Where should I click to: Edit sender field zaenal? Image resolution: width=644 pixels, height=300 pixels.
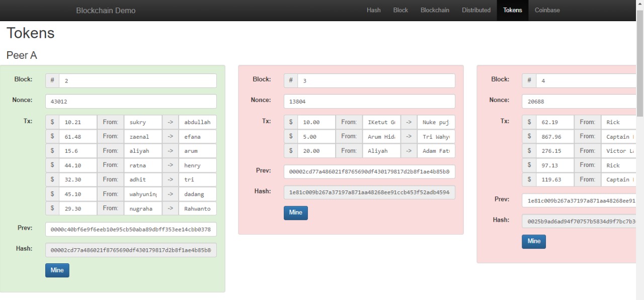143,137
